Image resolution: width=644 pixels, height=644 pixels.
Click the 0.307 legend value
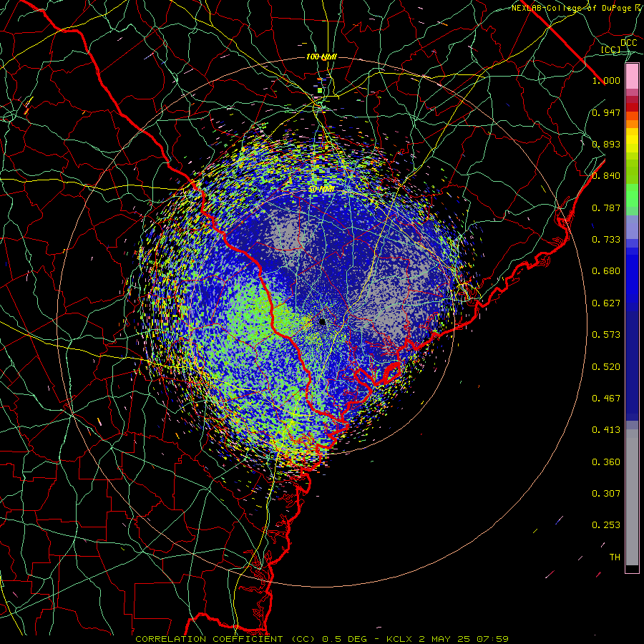click(x=606, y=494)
